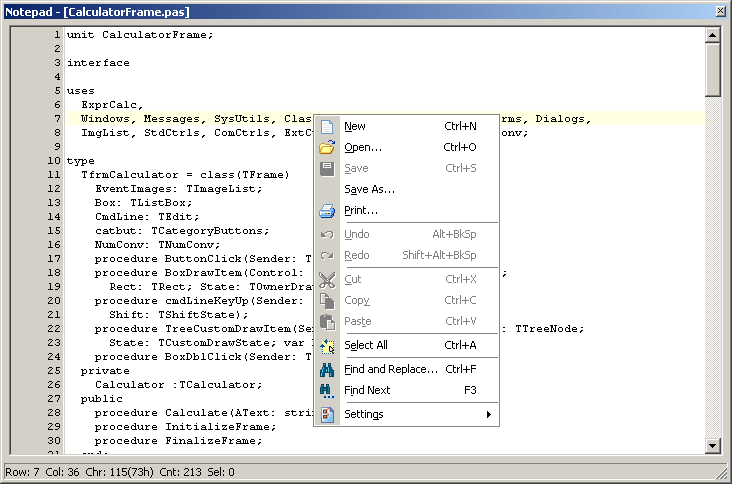The image size is (732, 484).
Task: Click the Copy pages icon
Action: tap(327, 301)
